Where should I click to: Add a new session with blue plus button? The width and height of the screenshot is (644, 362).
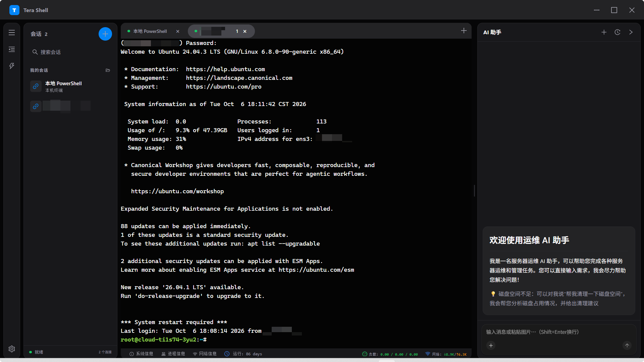[105, 34]
